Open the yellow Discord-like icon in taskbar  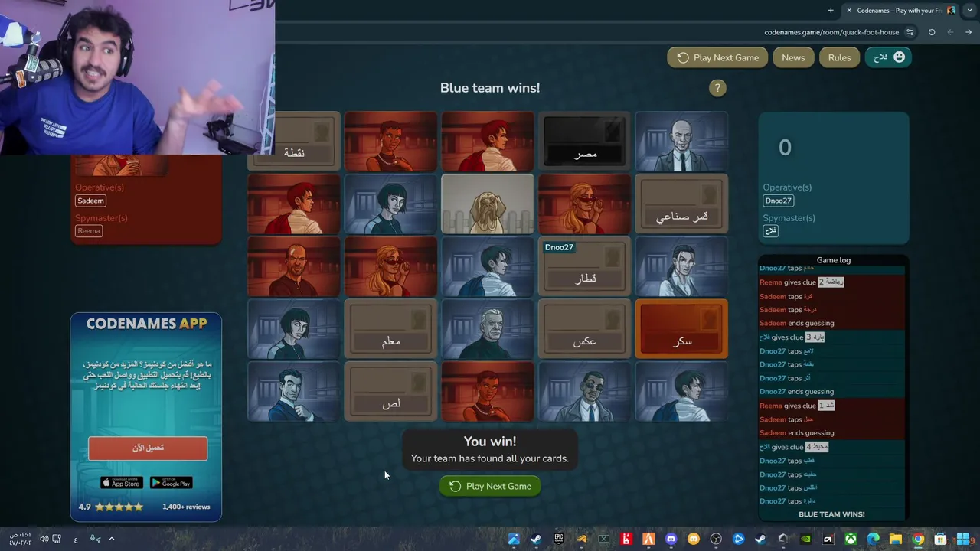coord(694,539)
